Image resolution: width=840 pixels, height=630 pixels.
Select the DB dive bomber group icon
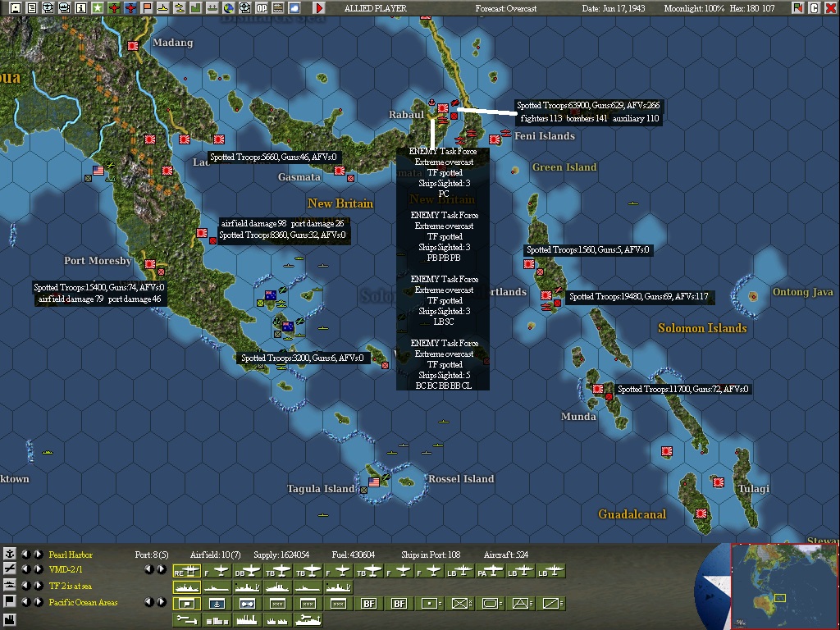tap(247, 571)
